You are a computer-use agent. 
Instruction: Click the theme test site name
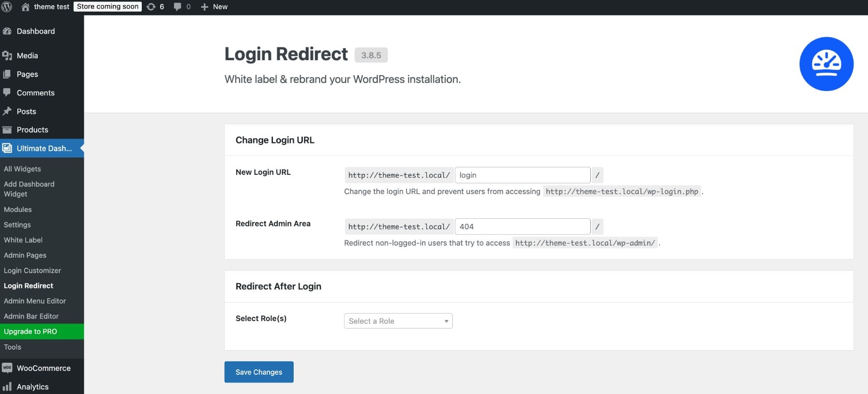coord(52,7)
